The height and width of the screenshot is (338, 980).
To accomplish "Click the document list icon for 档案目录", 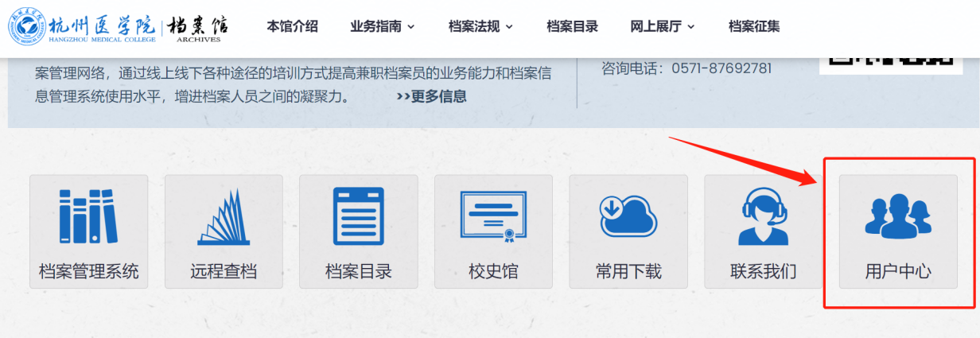I will click(358, 216).
